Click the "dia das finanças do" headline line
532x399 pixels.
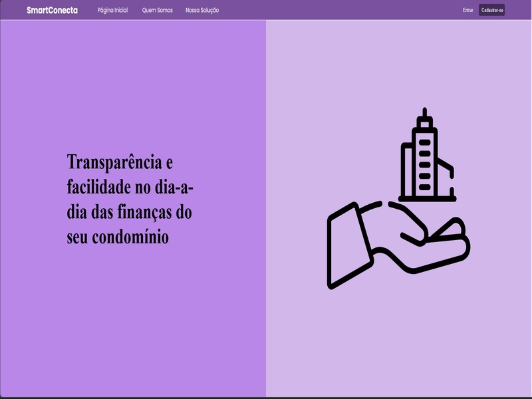click(130, 212)
